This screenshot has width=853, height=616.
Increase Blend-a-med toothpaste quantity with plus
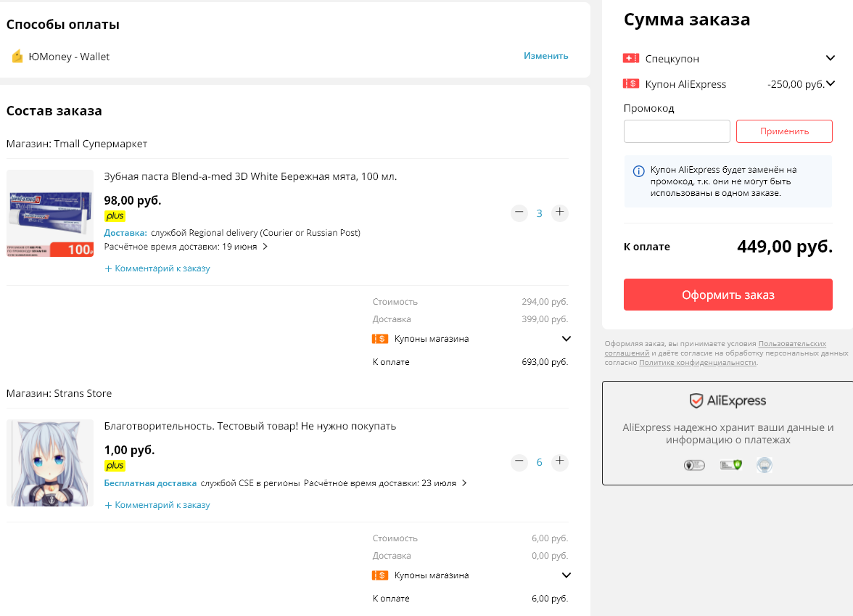[560, 213]
